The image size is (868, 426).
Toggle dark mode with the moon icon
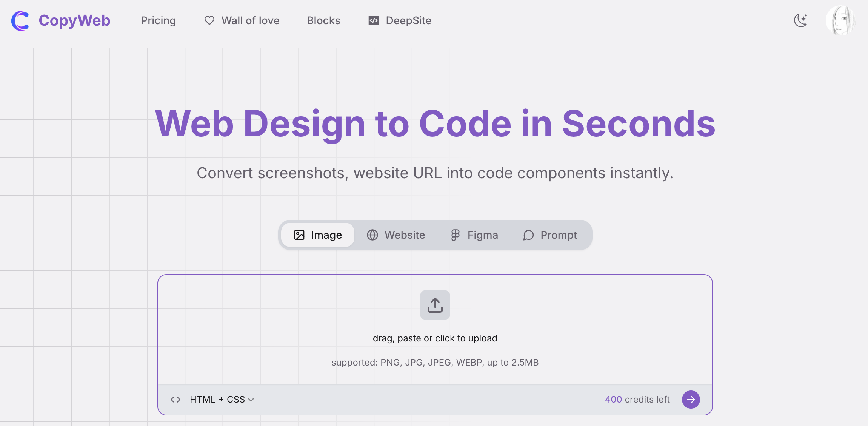pos(801,20)
